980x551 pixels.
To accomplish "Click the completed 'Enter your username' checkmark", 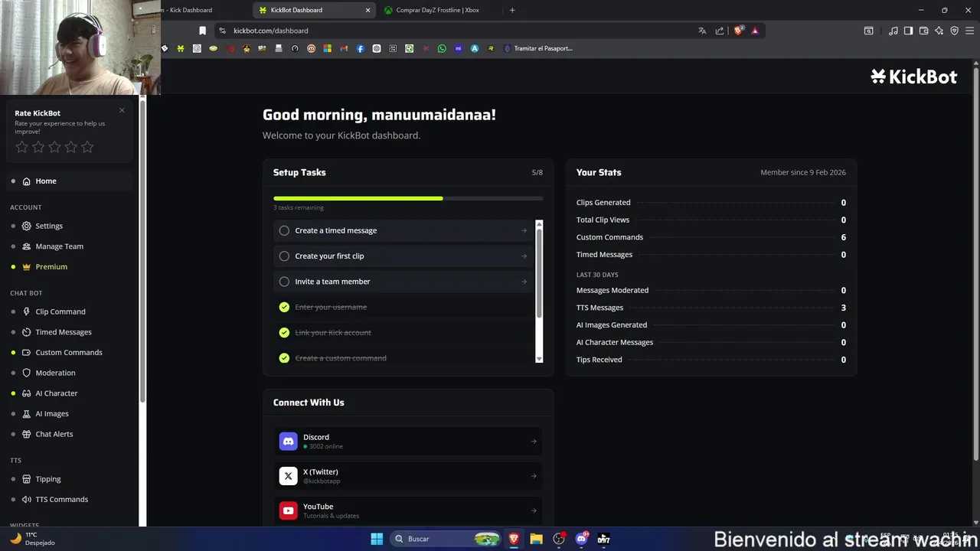I will (x=284, y=307).
